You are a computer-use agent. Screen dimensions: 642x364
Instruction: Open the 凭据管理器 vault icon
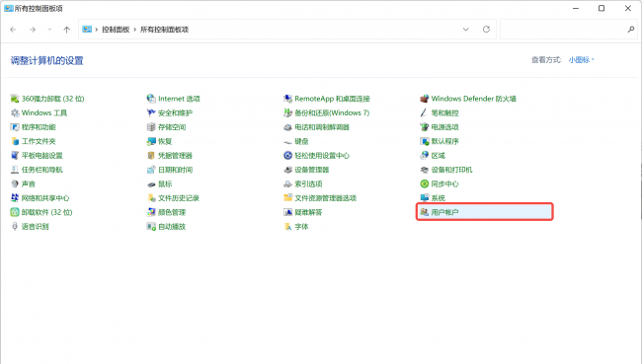pyautogui.click(x=151, y=156)
